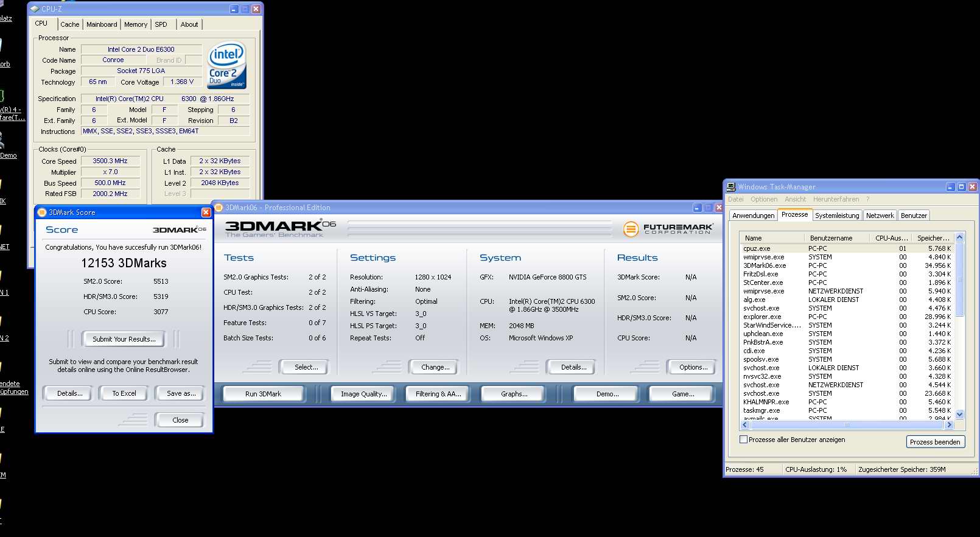This screenshot has width=980, height=537.
Task: Select FritzDsl.exe process row
Action: click(x=847, y=274)
